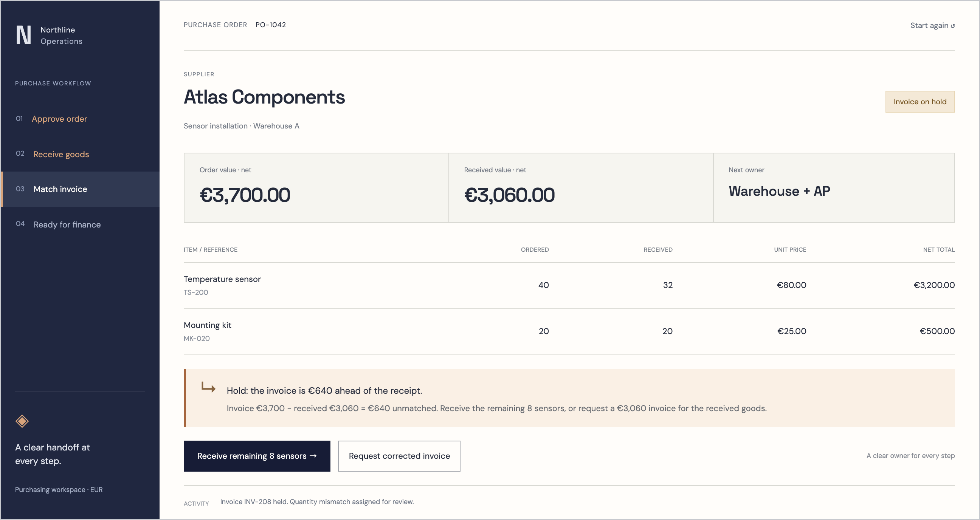Go to Ready for finance step
Screen dimensions: 980x520
coord(67,224)
